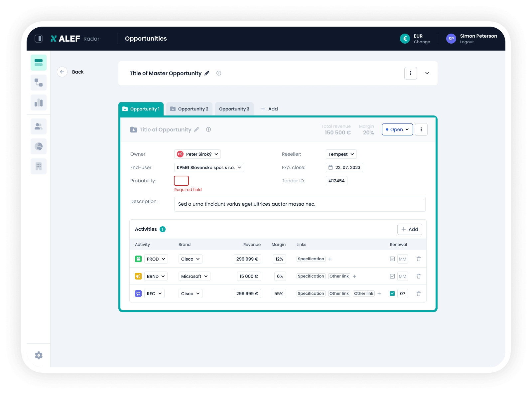Open the bar chart reports sidebar icon
The width and height of the screenshot is (532, 394).
pos(39,102)
